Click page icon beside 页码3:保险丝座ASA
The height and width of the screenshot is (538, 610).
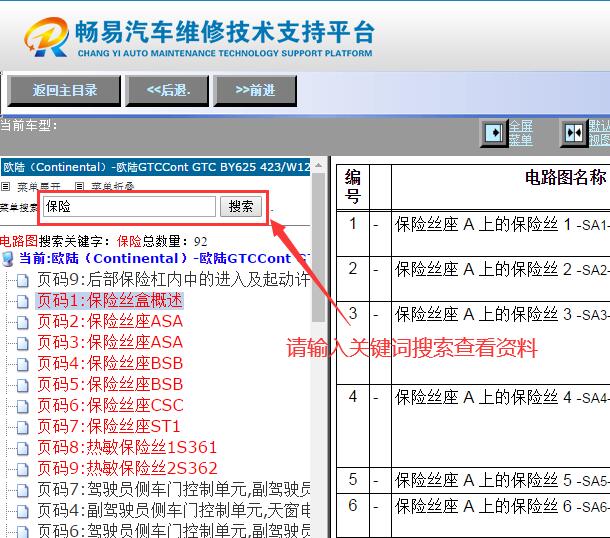(22, 343)
